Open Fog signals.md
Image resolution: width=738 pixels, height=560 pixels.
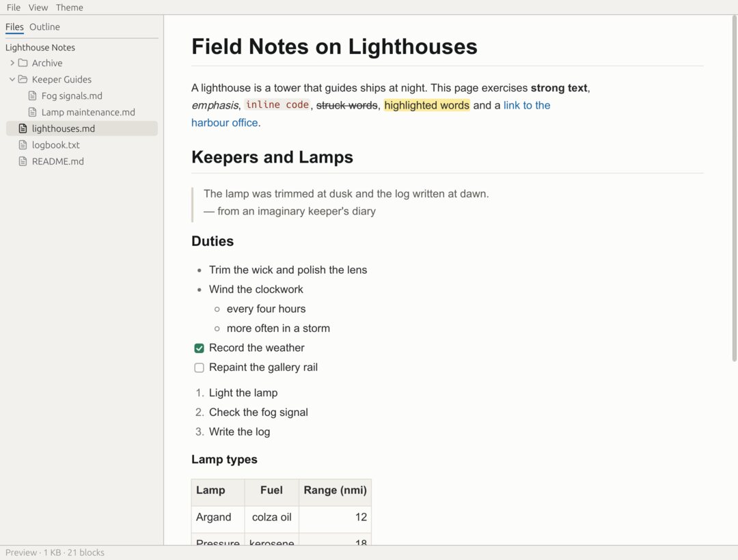tap(72, 96)
